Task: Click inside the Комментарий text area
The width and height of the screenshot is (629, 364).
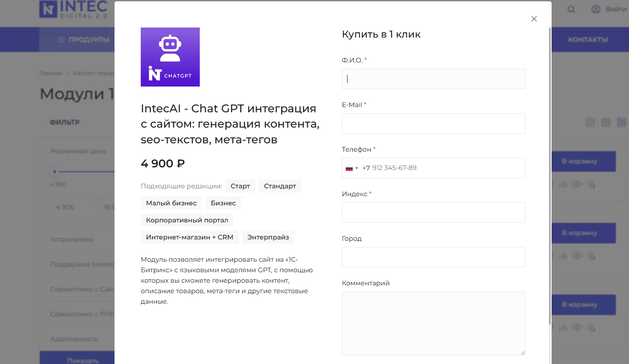Action: coord(433,323)
